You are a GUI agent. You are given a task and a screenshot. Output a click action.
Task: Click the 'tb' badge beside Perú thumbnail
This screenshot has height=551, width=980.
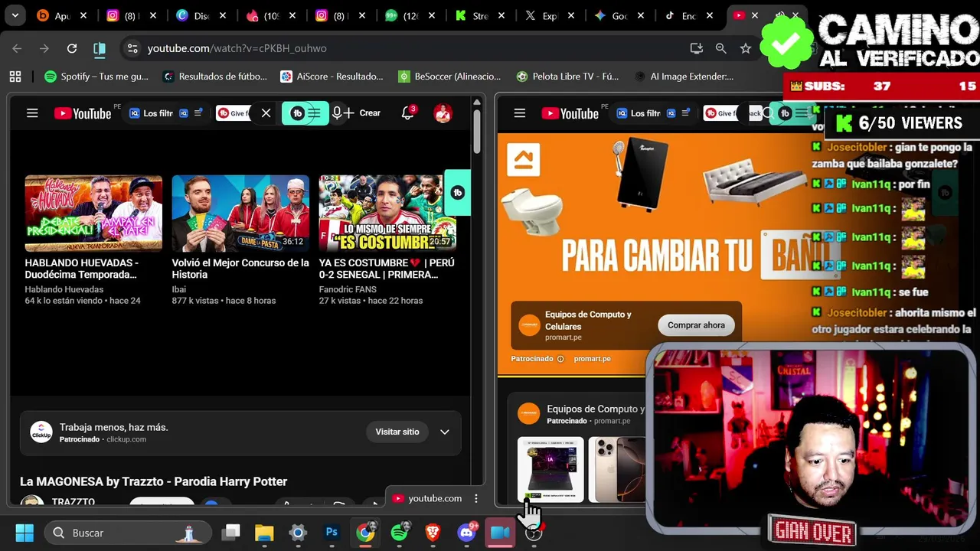pyautogui.click(x=458, y=193)
